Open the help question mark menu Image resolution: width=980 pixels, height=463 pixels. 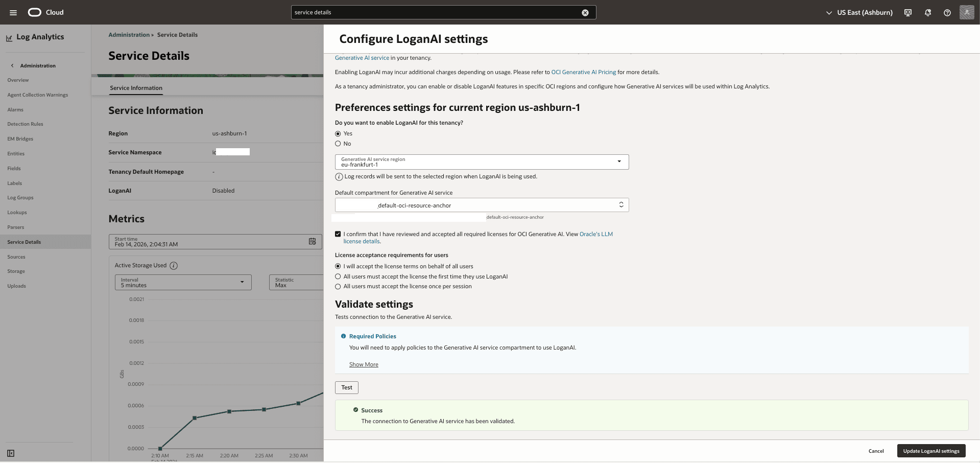point(947,13)
